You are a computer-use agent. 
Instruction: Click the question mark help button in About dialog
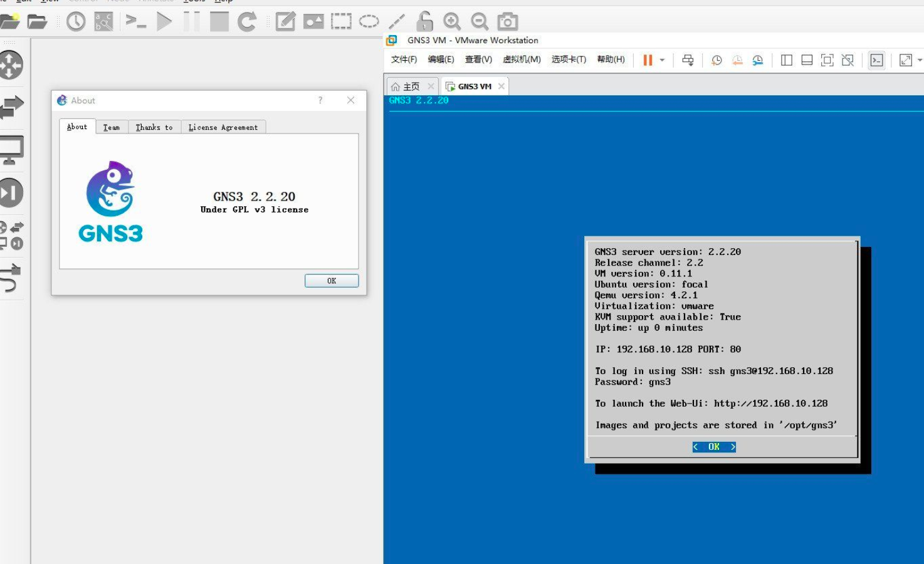(x=320, y=100)
